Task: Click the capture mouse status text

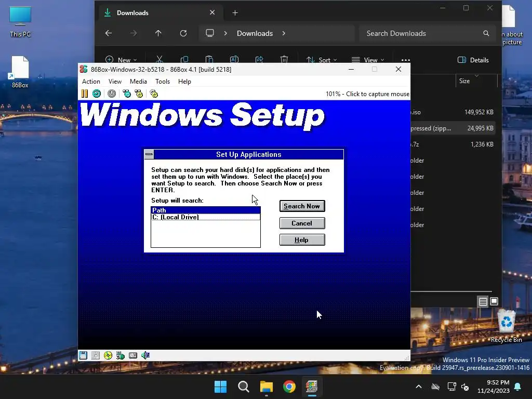Action: point(367,94)
